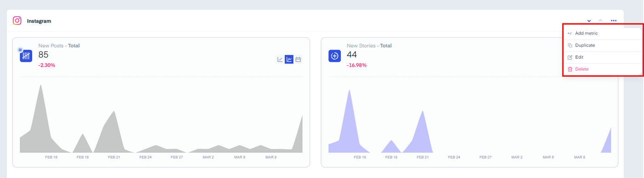The image size is (644, 178).
Task: Click the New Posts tally icon
Action: click(x=26, y=56)
